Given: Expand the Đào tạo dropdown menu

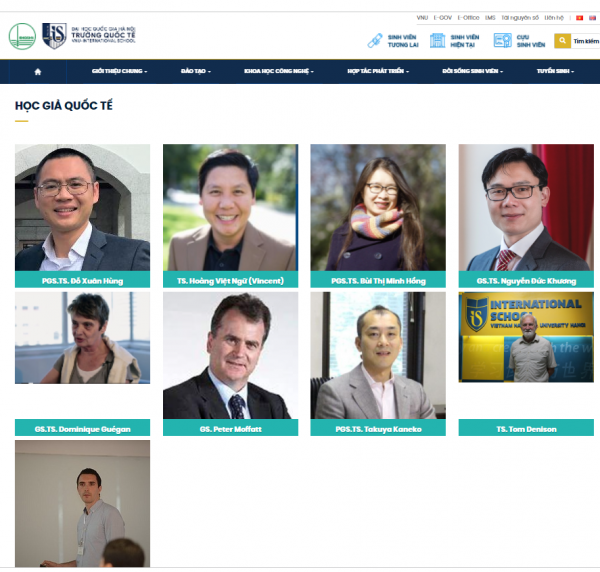Looking at the screenshot, I should (x=196, y=71).
